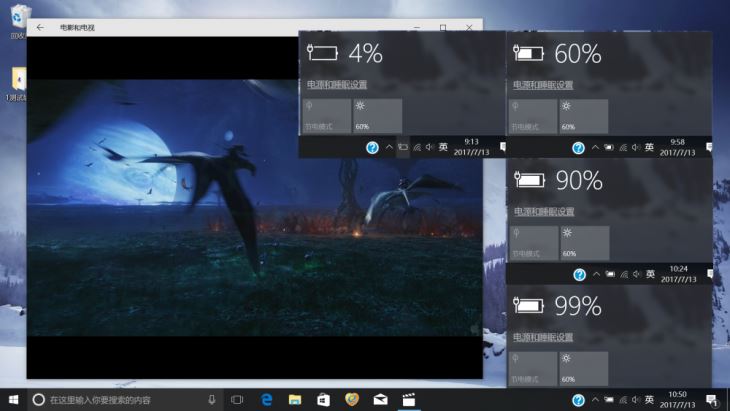This screenshot has height=411, width=730.
Task: Open the Microsoft Store taskbar icon
Action: [x=324, y=399]
